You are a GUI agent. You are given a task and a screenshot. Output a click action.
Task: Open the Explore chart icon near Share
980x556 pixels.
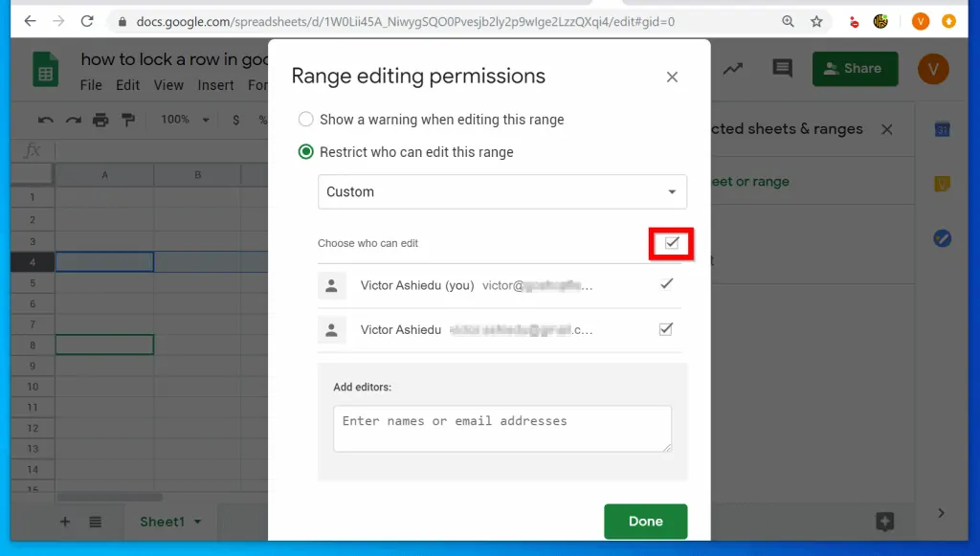tap(733, 68)
